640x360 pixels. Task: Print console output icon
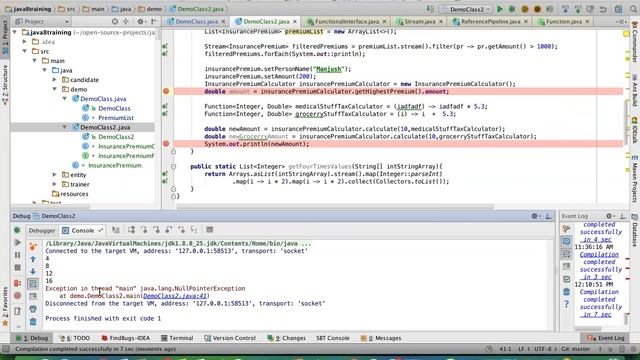pyautogui.click(x=33, y=309)
